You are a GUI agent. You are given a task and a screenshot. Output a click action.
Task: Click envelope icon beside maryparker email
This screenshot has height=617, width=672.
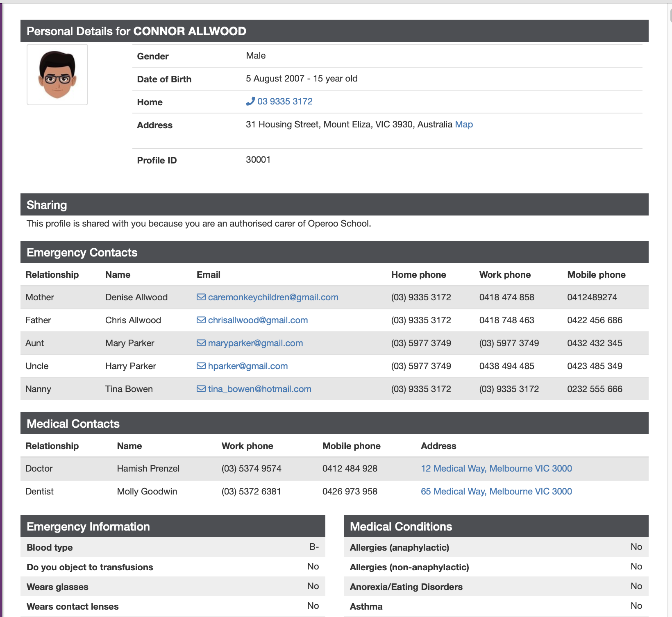pyautogui.click(x=201, y=343)
